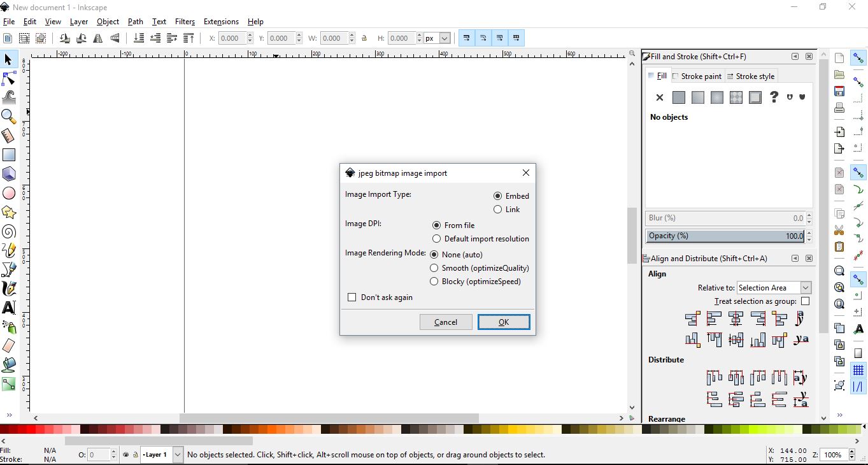Select the Calligraphy tool
Viewport: 868px width, 465px height.
9,289
